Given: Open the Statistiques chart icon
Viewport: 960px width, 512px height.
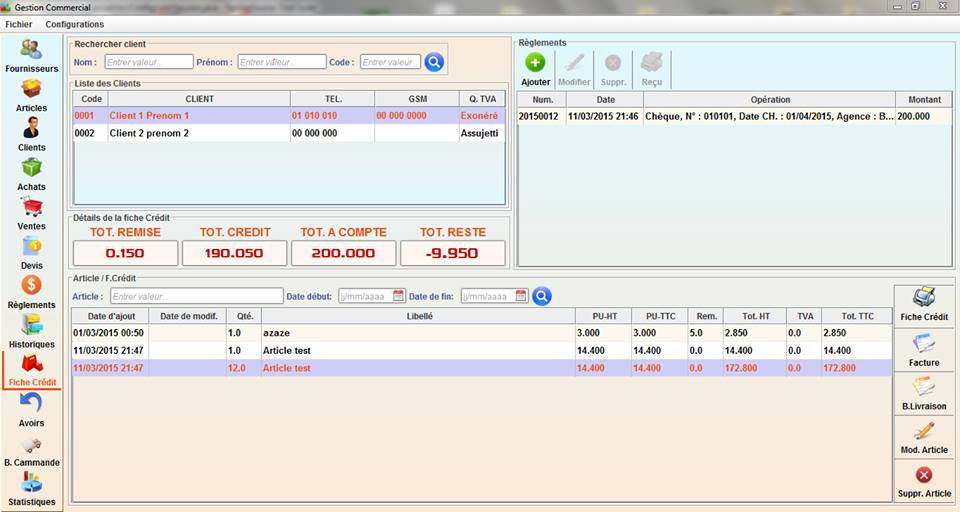Looking at the screenshot, I should pos(31,482).
